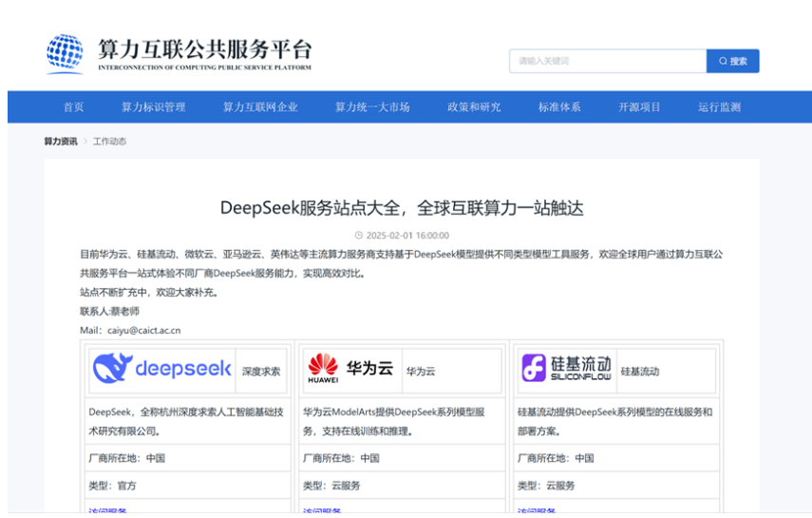Open the 政策和研究 menu item

474,107
